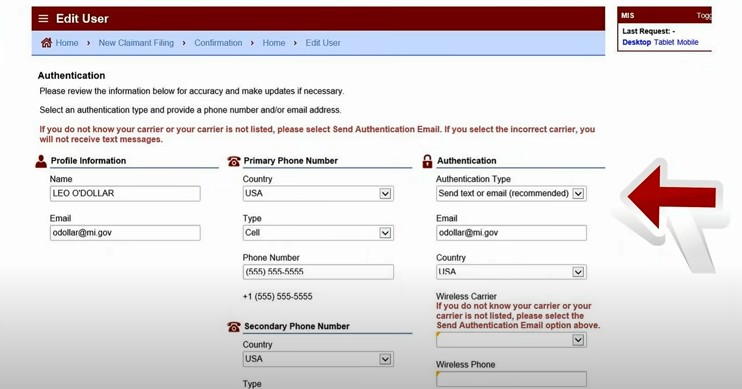Screen dimensions: 742x389
Task: Click 'Last Request: -' text in MIS panel
Action: coord(648,31)
